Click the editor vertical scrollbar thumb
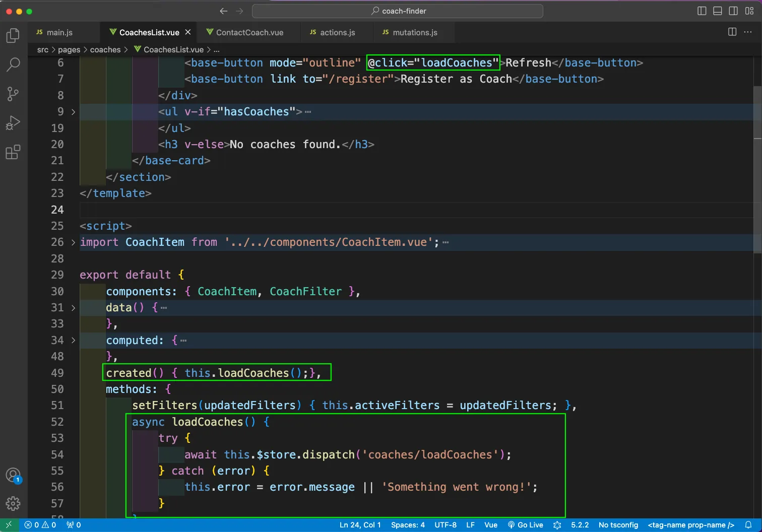Screen dimensions: 762x532 point(757,169)
